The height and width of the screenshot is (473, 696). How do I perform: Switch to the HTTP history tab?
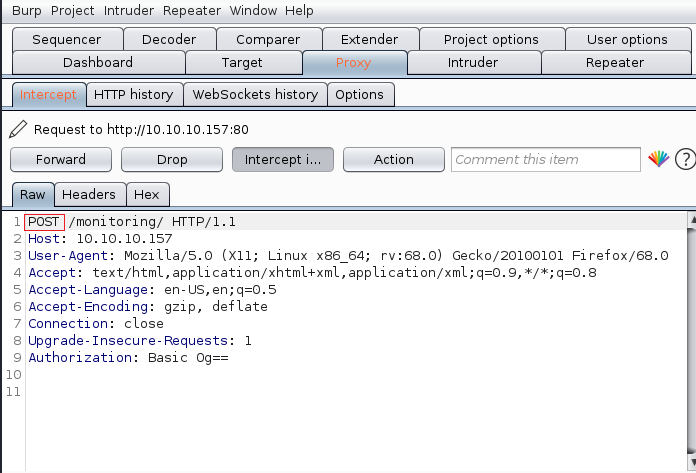(x=133, y=95)
